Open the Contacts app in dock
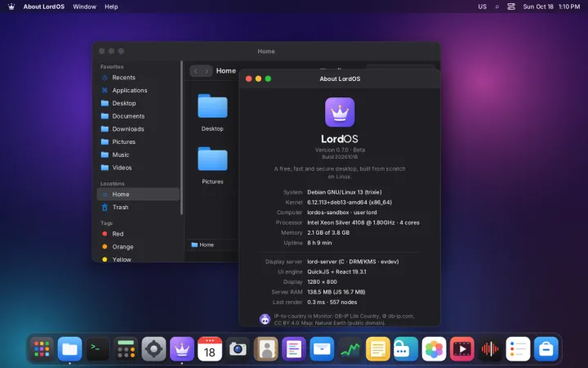The height and width of the screenshot is (368, 588). (266, 349)
